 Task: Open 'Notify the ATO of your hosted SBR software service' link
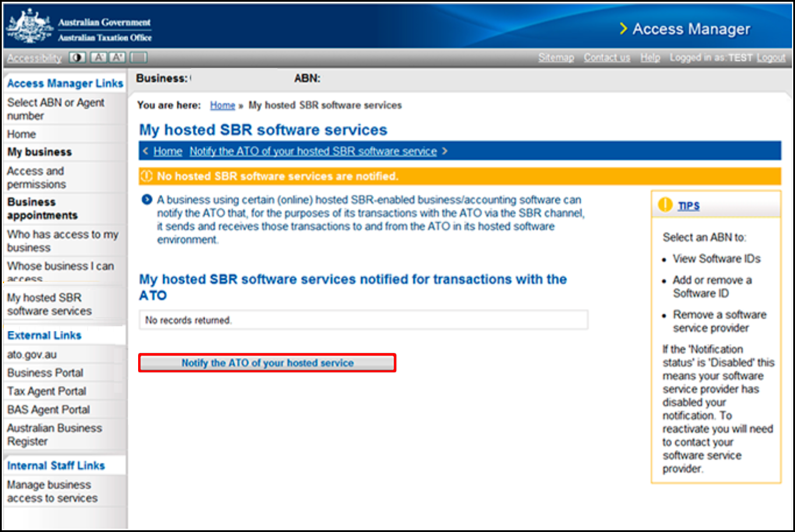[313, 152]
